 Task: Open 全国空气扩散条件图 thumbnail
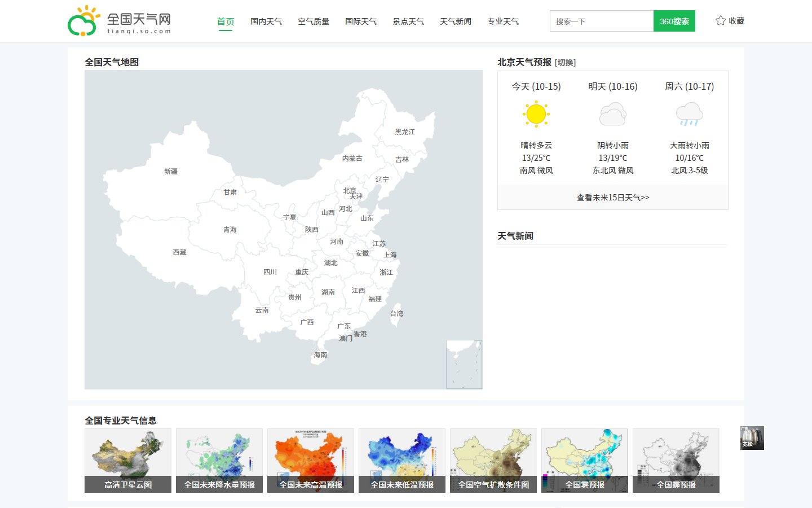click(493, 461)
